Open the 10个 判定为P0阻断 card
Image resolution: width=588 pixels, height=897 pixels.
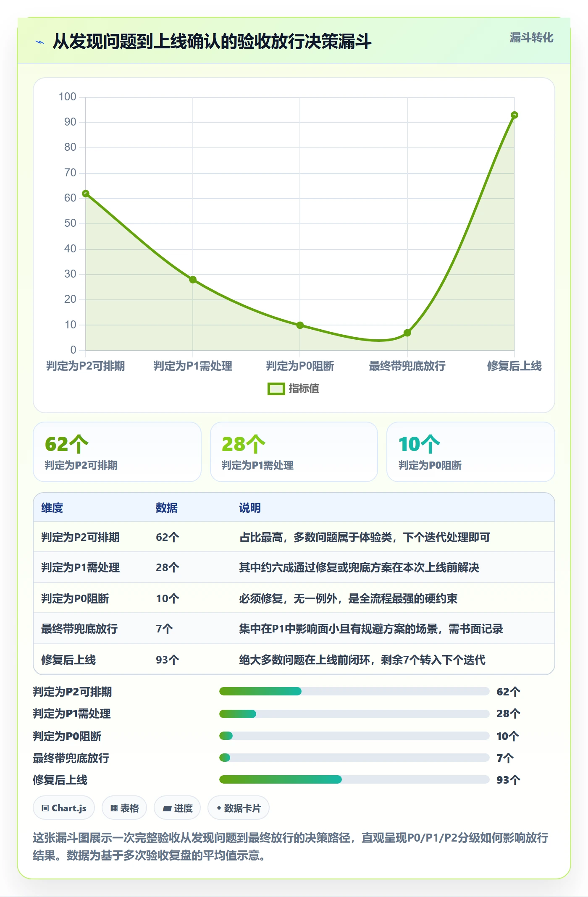(471, 452)
